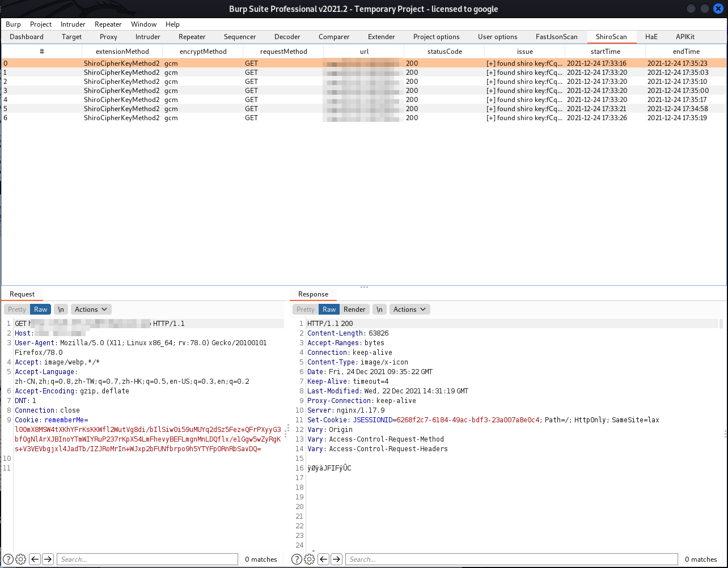Sort by url column header
The height and width of the screenshot is (568, 728).
(364, 51)
